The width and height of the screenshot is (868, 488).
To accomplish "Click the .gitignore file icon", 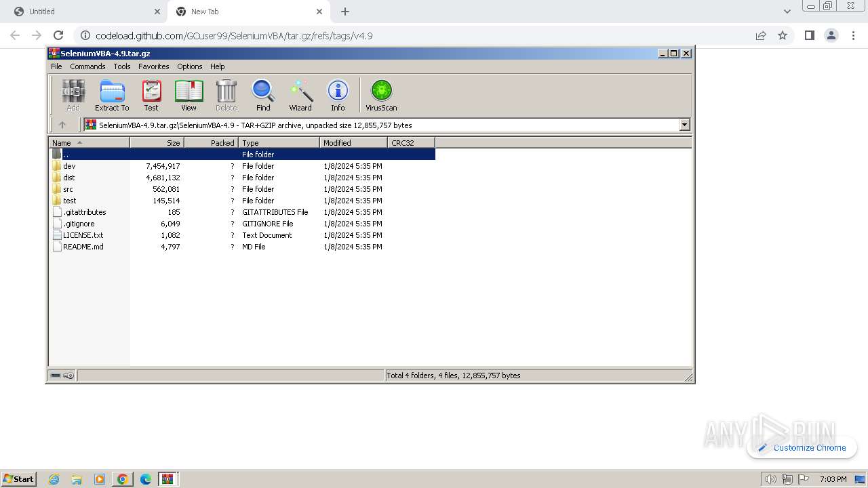I will pos(57,224).
